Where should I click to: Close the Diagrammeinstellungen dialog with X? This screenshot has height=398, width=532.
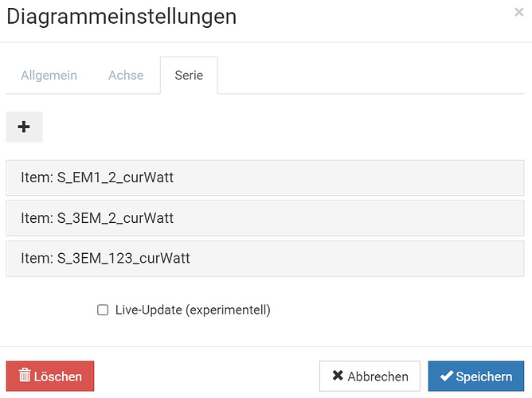coord(519,12)
